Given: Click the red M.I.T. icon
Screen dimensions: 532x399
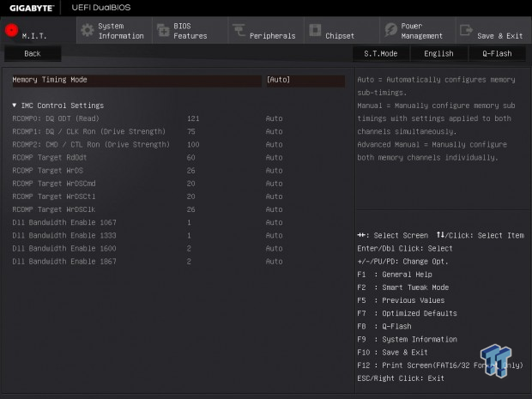Looking at the screenshot, I should 11,30.
